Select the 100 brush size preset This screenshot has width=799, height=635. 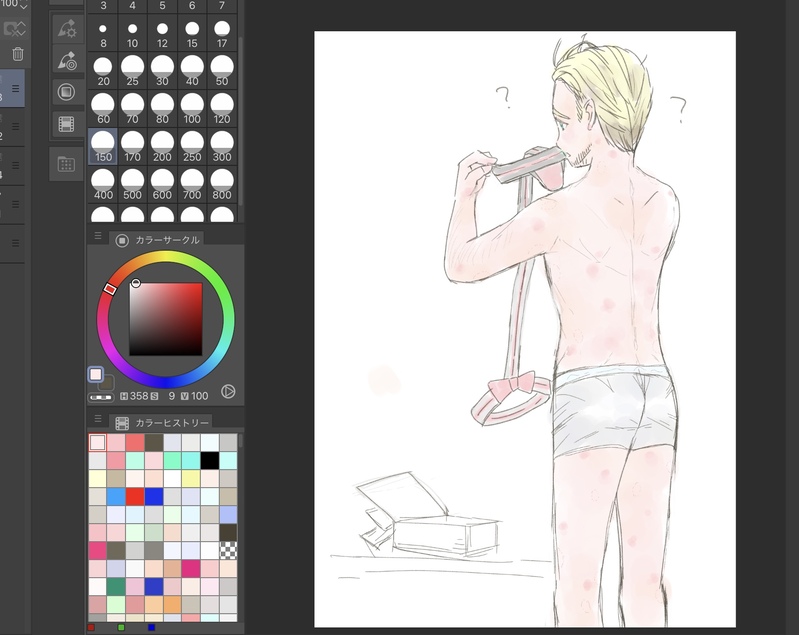pyautogui.click(x=192, y=109)
